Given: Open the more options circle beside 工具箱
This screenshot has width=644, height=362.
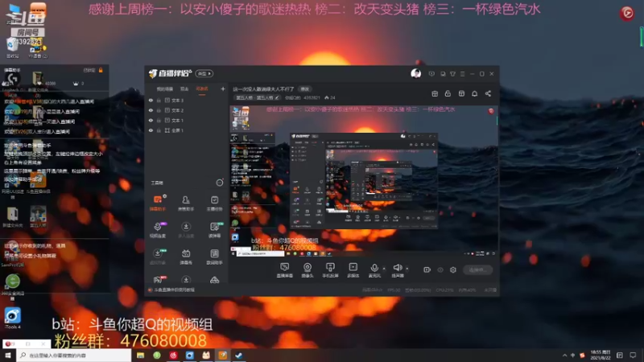Looking at the screenshot, I should pyautogui.click(x=220, y=183).
